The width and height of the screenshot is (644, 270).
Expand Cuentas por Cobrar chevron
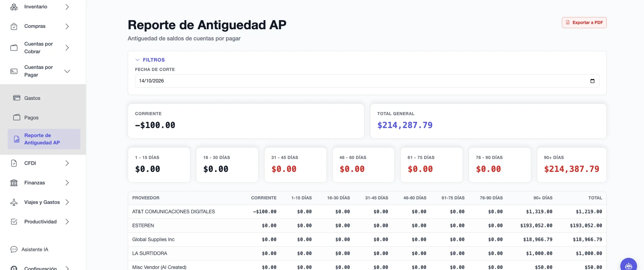(x=67, y=48)
